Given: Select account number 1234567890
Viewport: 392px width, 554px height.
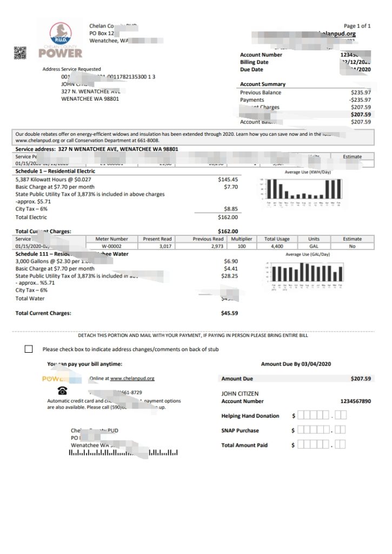Looking at the screenshot, I should (356, 401).
